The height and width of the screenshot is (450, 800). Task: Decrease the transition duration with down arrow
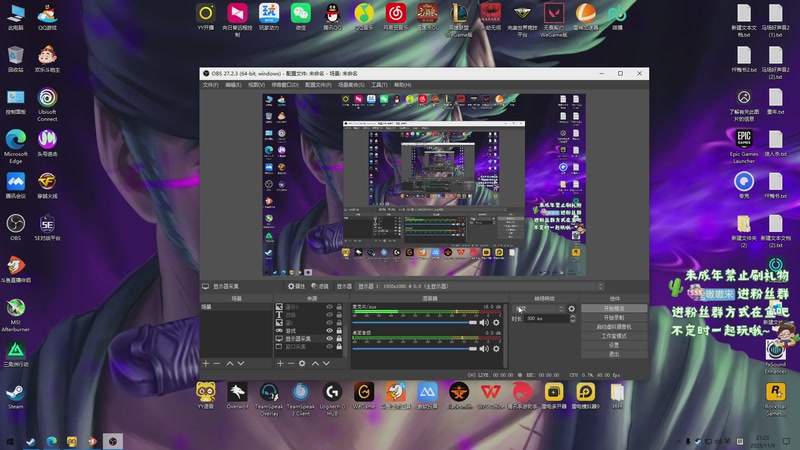(x=572, y=321)
